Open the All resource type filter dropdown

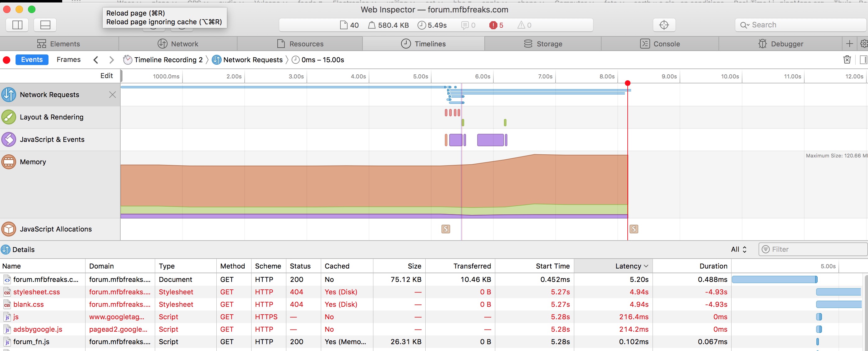739,250
